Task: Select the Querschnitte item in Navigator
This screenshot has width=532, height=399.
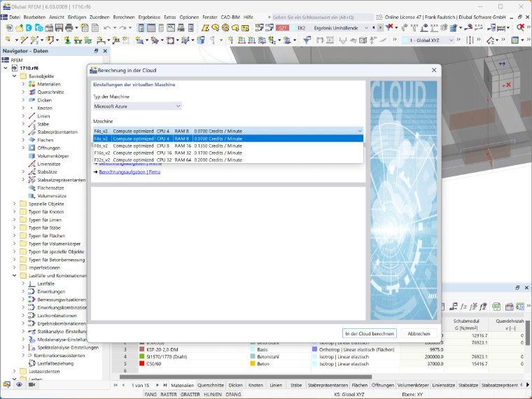Action: click(x=50, y=92)
